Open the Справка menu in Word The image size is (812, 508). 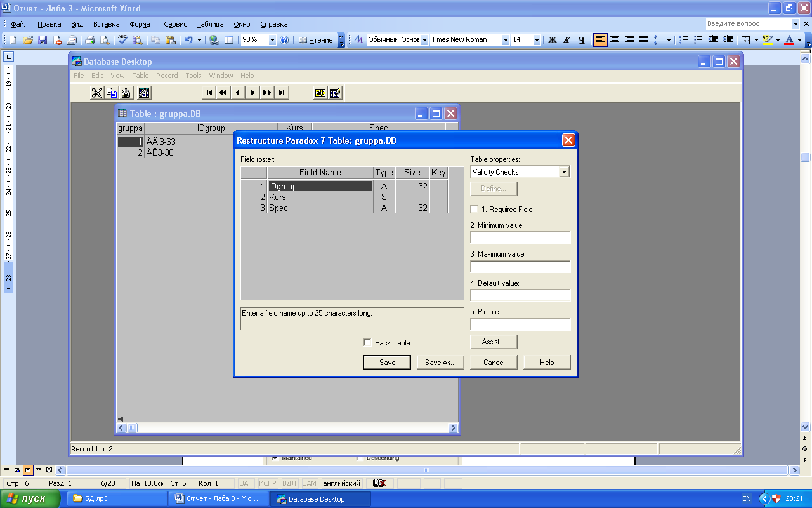tap(273, 24)
